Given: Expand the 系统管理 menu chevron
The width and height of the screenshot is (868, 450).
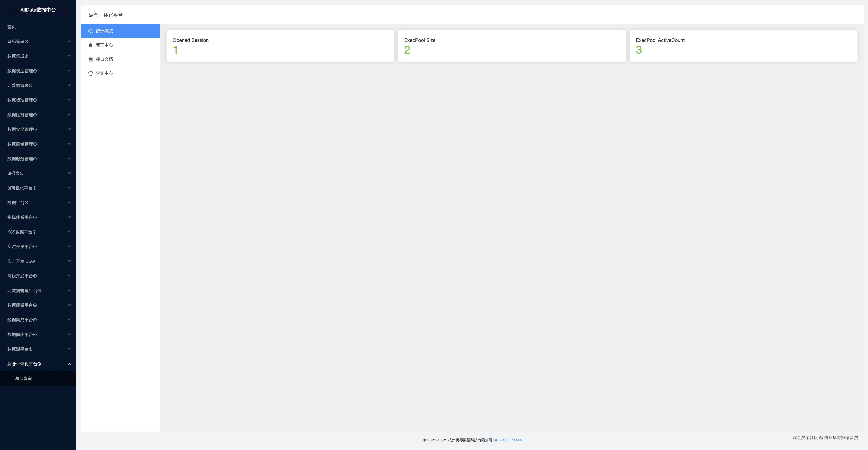Looking at the screenshot, I should [69, 41].
